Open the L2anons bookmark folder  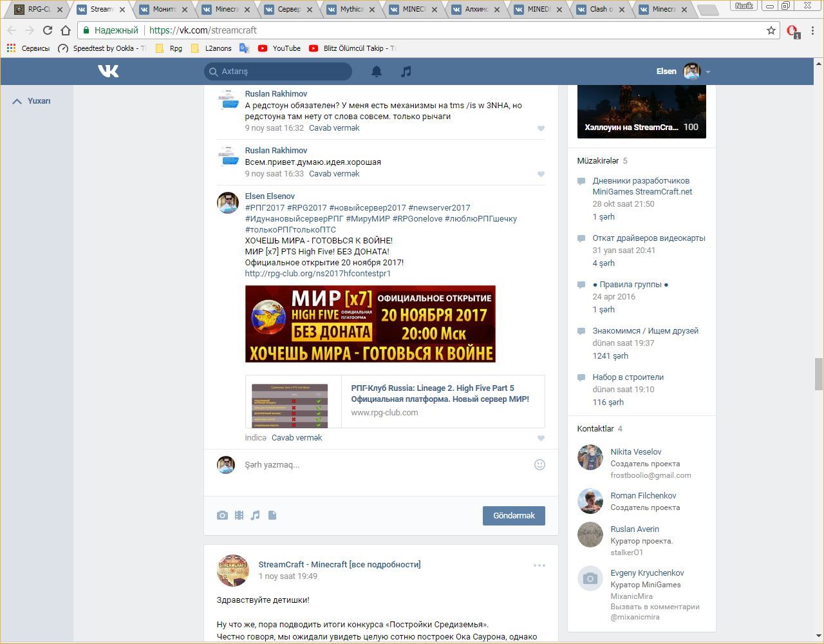pos(211,48)
